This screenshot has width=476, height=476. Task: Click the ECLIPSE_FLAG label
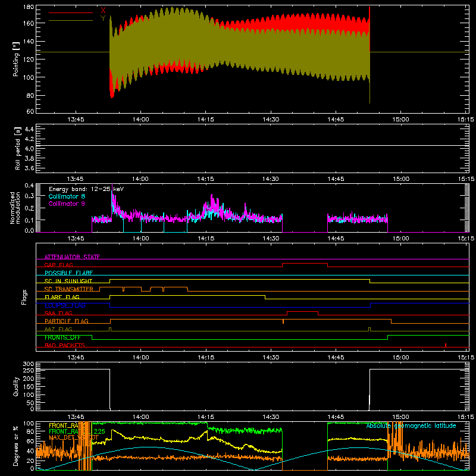65,305
